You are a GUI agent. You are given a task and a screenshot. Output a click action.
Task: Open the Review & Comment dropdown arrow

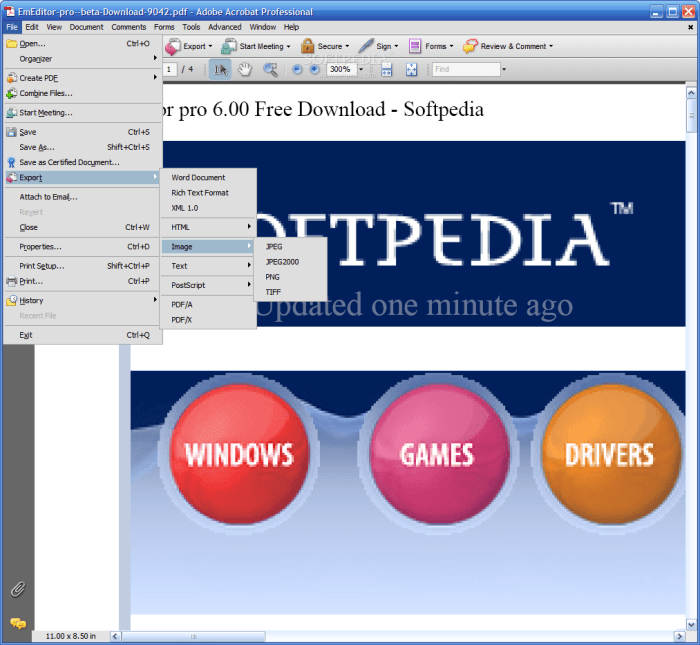(x=551, y=46)
